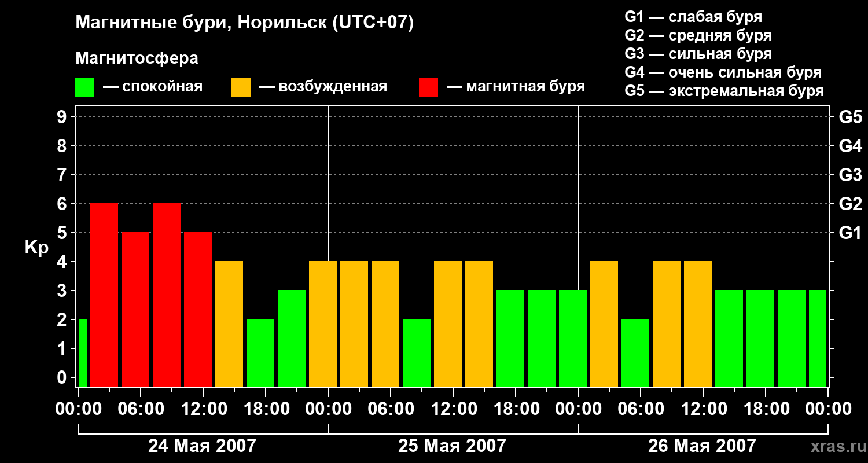Click the green Kp 2 bar on 26 May
The image size is (868, 463).
click(635, 352)
